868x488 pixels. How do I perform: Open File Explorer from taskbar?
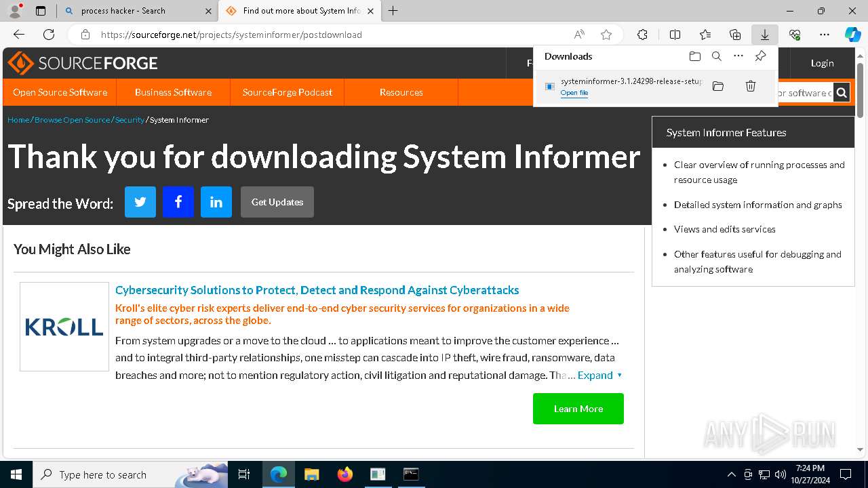point(311,474)
